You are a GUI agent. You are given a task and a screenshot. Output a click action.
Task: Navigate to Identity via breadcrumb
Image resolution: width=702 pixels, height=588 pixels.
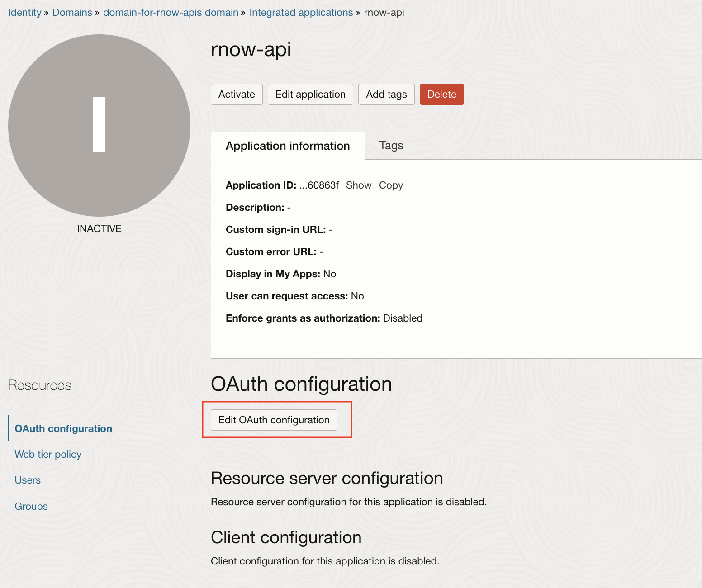click(24, 12)
